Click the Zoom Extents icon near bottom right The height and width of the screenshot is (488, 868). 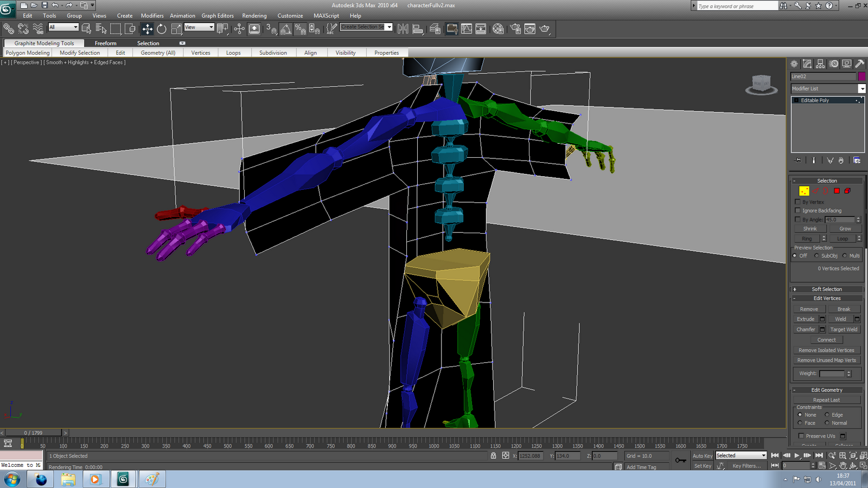click(854, 456)
